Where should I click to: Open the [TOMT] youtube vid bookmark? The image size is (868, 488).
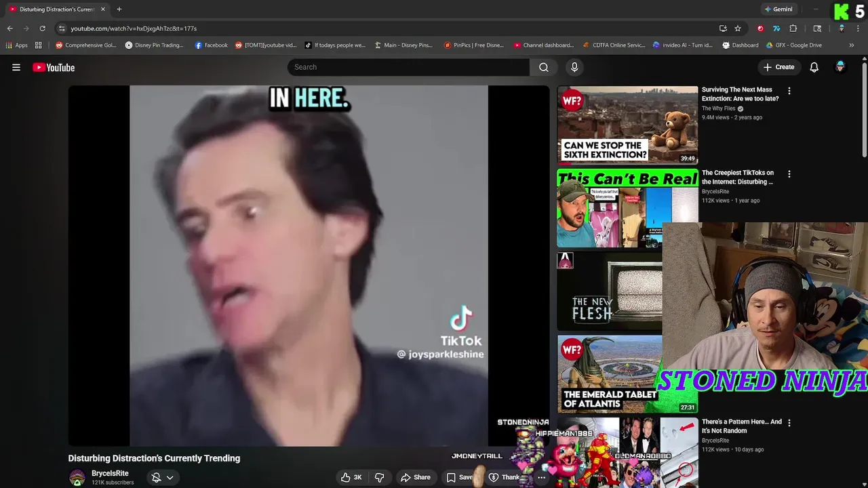(x=266, y=45)
